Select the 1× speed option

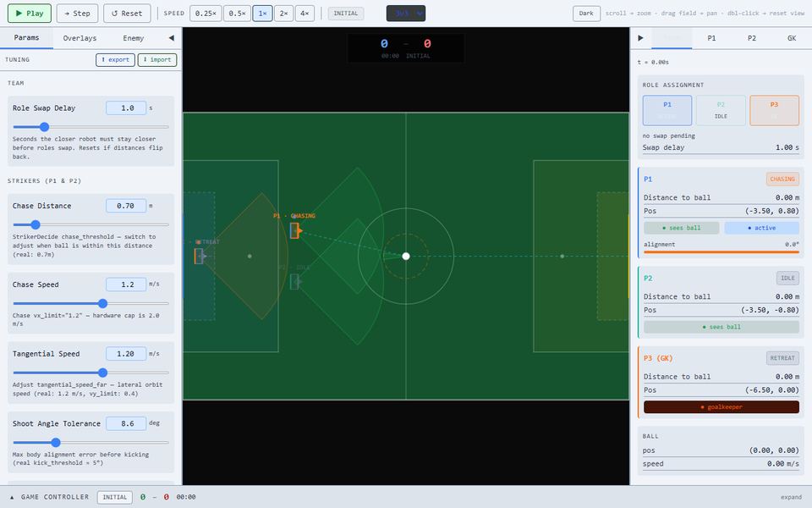(262, 13)
